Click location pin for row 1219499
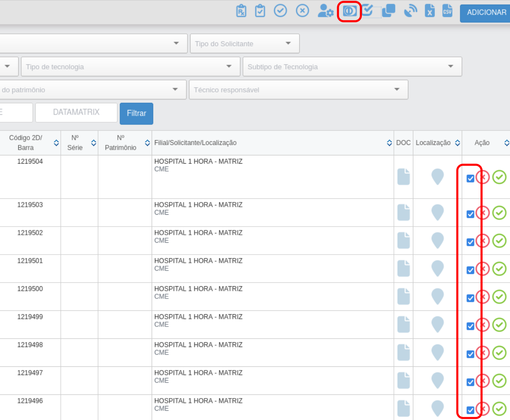Screen dimensions: 510x420 437,324
